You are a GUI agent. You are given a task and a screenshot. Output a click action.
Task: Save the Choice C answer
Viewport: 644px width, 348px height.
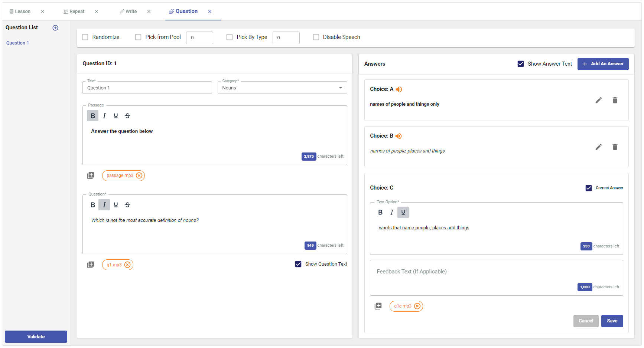612,321
